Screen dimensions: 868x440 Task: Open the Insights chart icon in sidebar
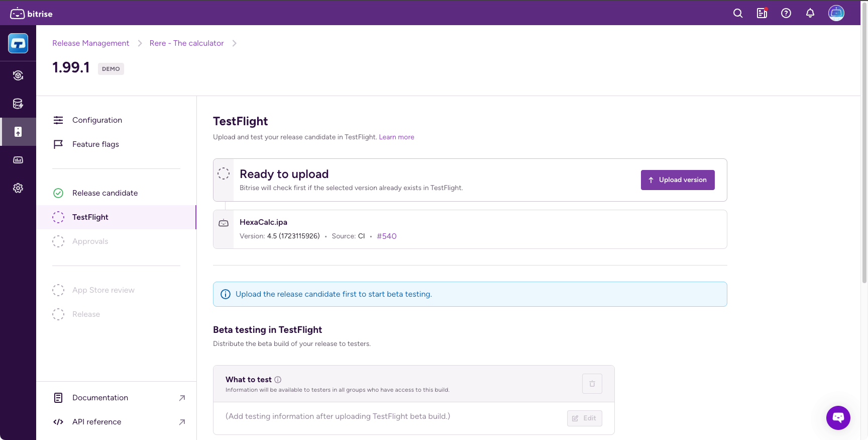pyautogui.click(x=18, y=160)
